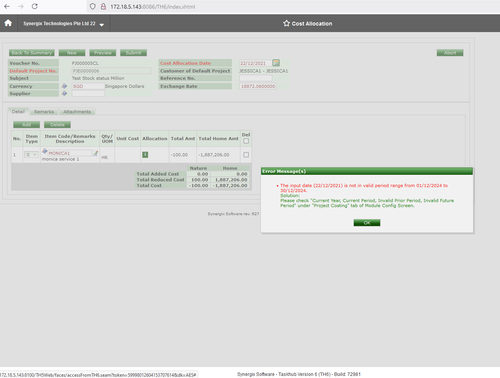The height and width of the screenshot is (378, 500).
Task: Click the padlock security icon
Action: tap(103, 6)
